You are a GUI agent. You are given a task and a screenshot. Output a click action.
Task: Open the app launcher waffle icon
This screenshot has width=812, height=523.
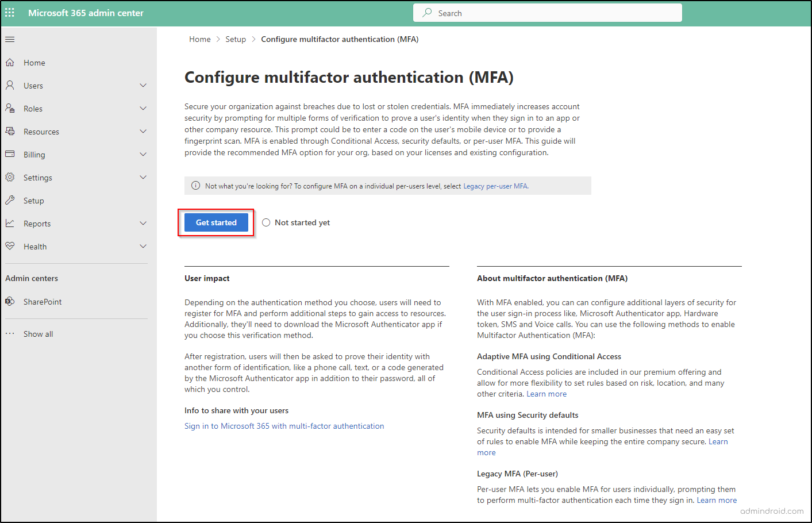click(x=10, y=13)
